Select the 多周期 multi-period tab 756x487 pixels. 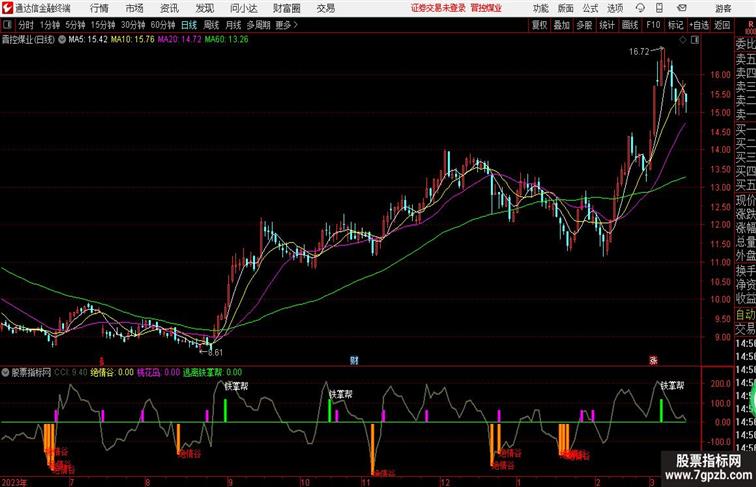(258, 25)
